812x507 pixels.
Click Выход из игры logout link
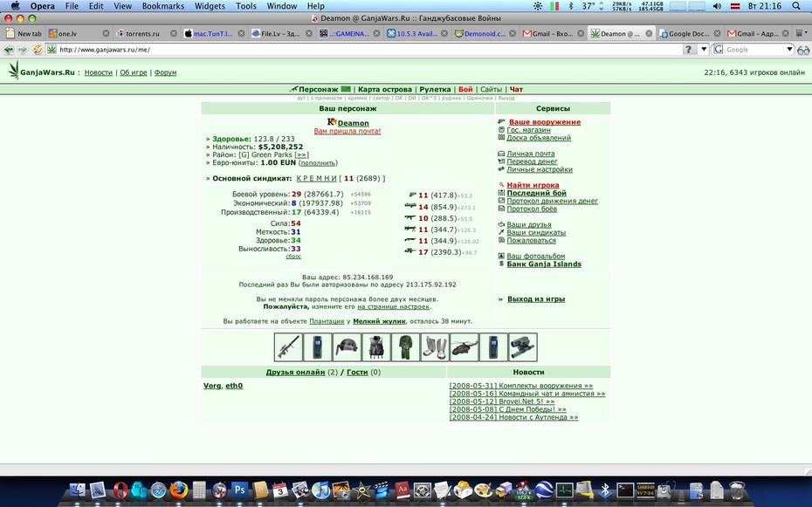536,299
